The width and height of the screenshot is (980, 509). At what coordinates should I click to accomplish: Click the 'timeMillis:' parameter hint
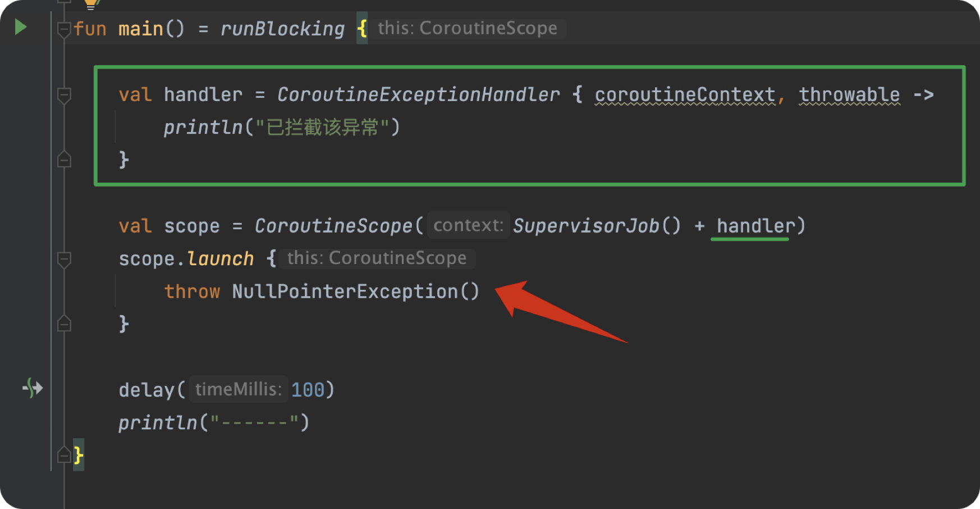[239, 389]
